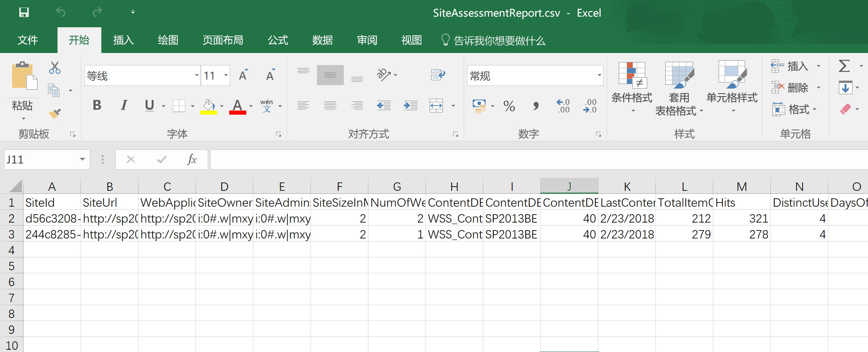Increase indent
868x352 pixels.
(411, 106)
